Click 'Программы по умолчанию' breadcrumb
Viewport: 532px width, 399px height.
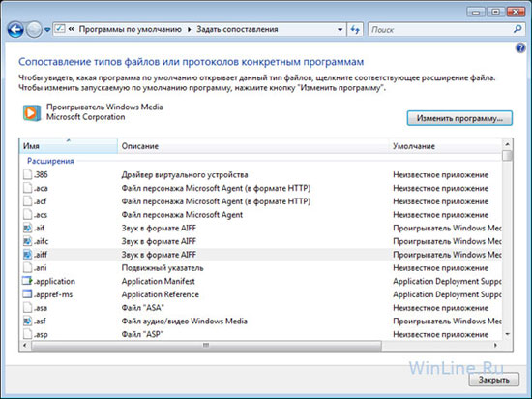tap(130, 30)
